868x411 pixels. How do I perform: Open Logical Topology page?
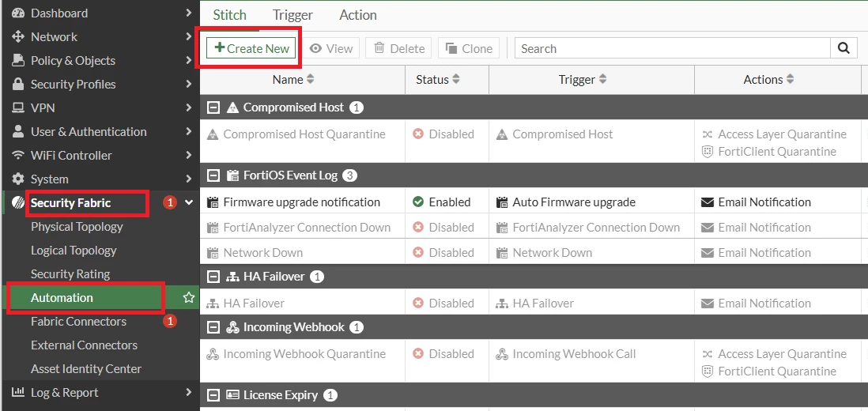pos(74,250)
